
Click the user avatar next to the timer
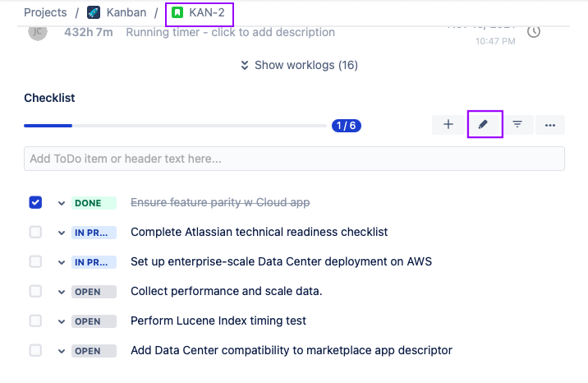(37, 31)
